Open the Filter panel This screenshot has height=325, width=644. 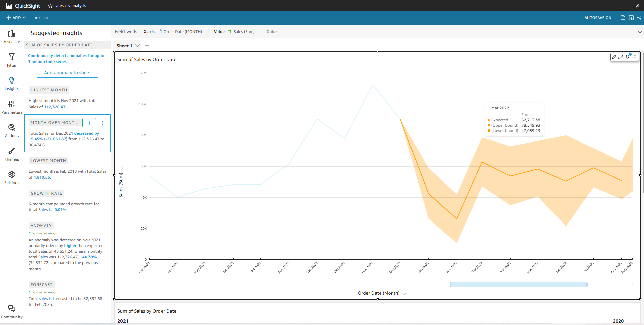point(12,60)
